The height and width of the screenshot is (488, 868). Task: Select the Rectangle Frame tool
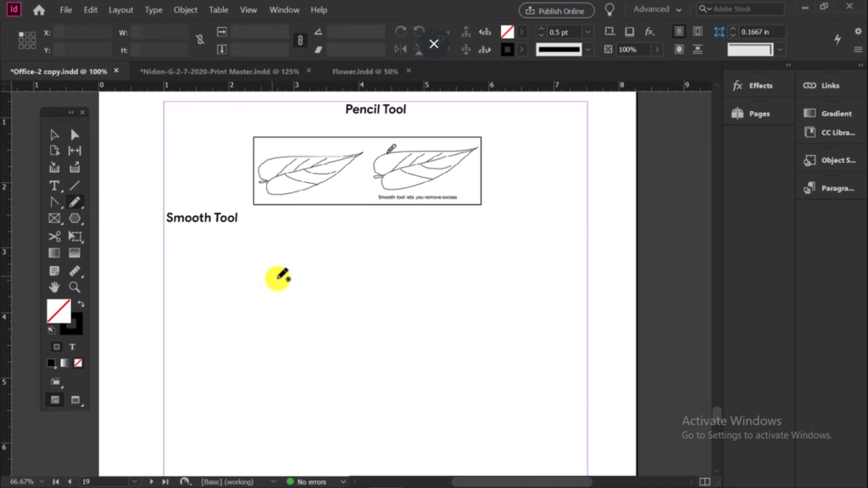54,219
